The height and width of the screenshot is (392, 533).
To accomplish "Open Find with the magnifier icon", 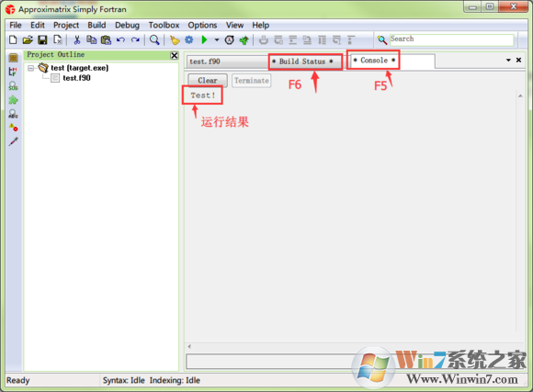I will point(154,40).
